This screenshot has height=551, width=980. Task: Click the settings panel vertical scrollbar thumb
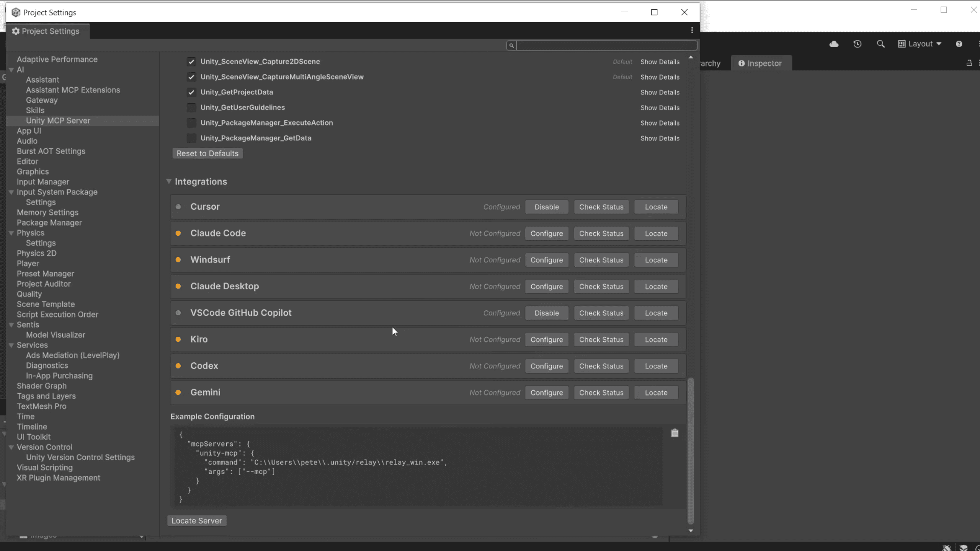691,451
